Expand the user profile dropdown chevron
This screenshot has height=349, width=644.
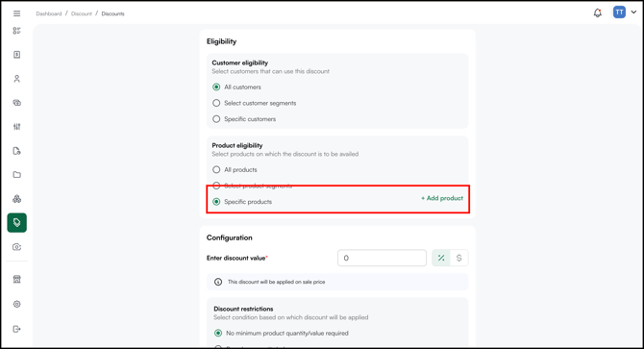tap(633, 12)
